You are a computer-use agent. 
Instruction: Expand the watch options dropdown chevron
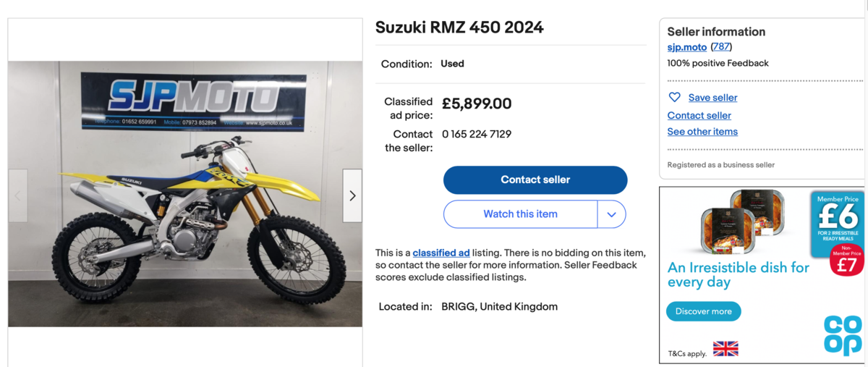611,214
